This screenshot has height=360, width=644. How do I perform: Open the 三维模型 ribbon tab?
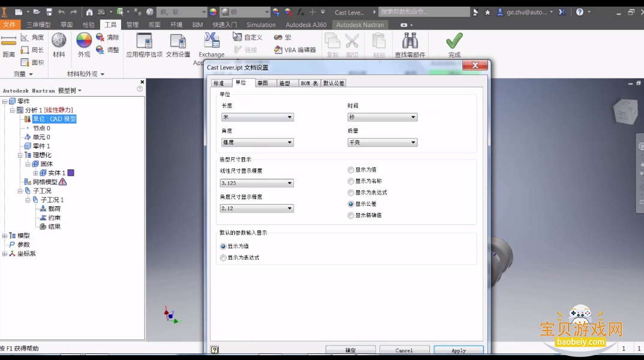coord(38,25)
